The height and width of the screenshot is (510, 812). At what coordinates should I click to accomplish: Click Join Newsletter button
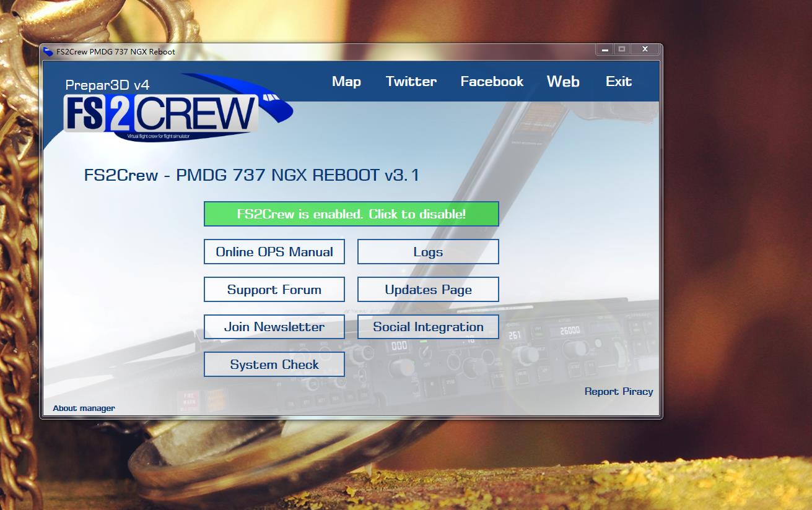274,327
